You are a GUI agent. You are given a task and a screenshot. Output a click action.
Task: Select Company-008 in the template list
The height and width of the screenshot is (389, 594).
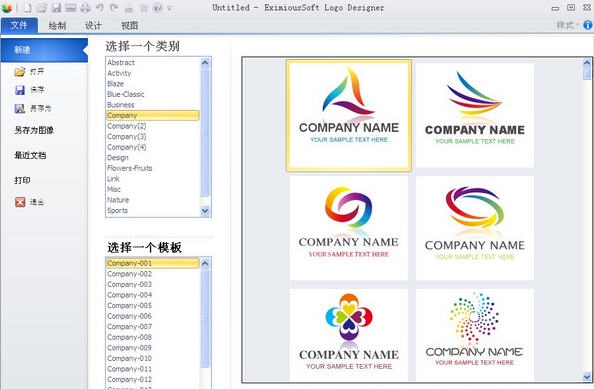pyautogui.click(x=153, y=337)
